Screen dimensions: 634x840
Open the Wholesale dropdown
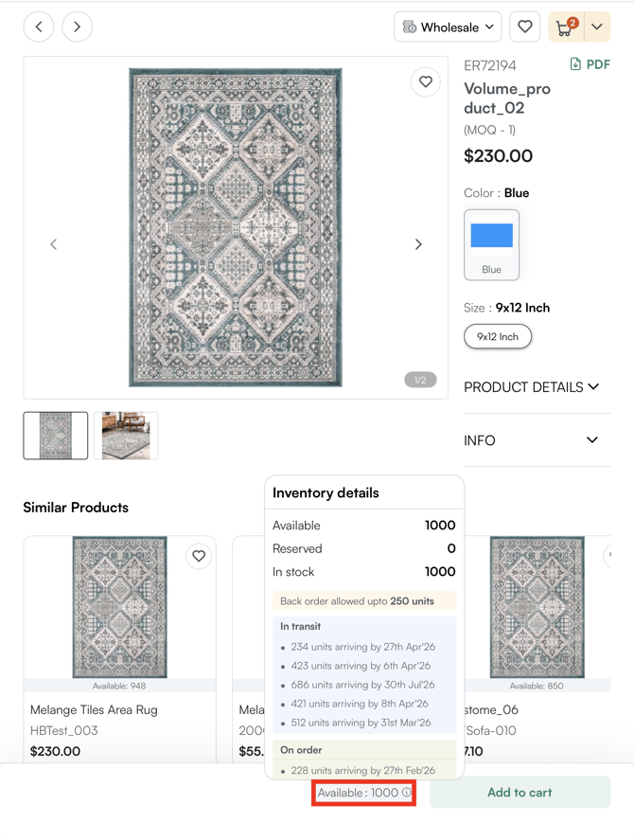tap(448, 27)
